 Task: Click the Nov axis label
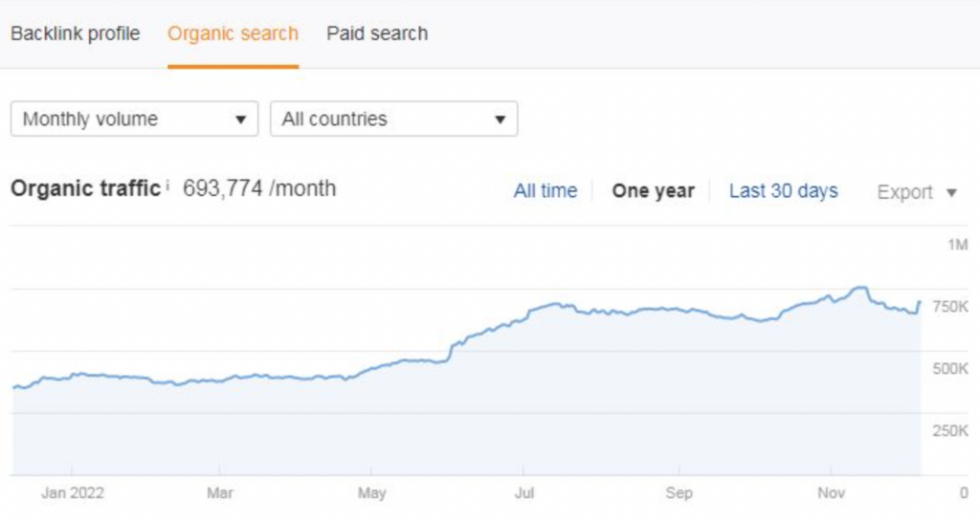tap(831, 493)
